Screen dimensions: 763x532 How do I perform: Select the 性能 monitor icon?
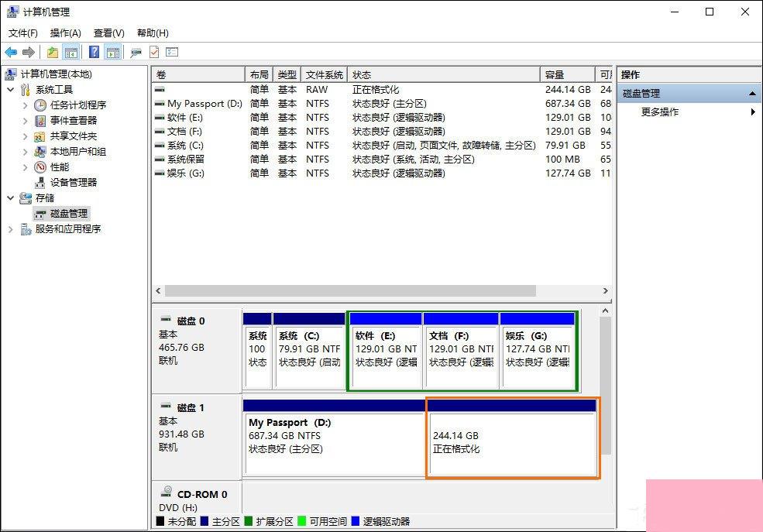[x=40, y=167]
